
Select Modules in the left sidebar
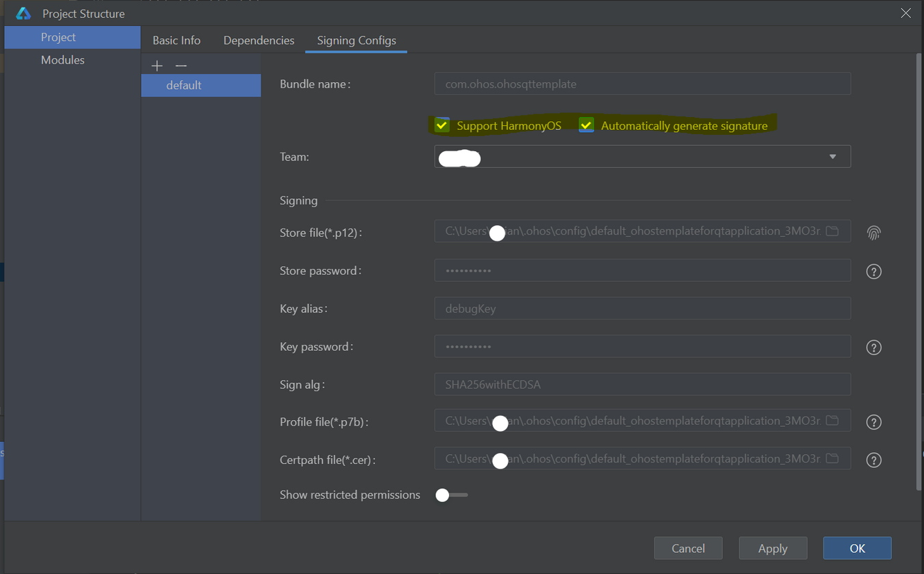[62, 60]
